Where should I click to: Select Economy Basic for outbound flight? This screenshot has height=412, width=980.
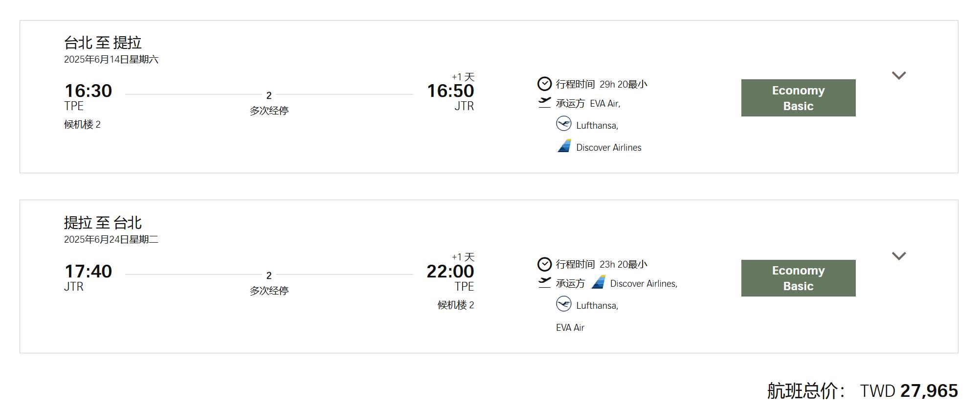(798, 98)
